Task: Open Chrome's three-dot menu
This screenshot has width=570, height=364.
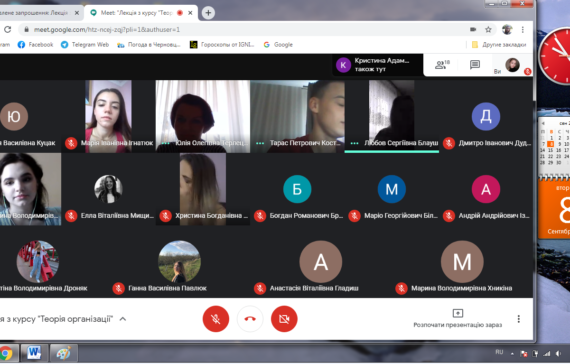Action: tap(522, 29)
